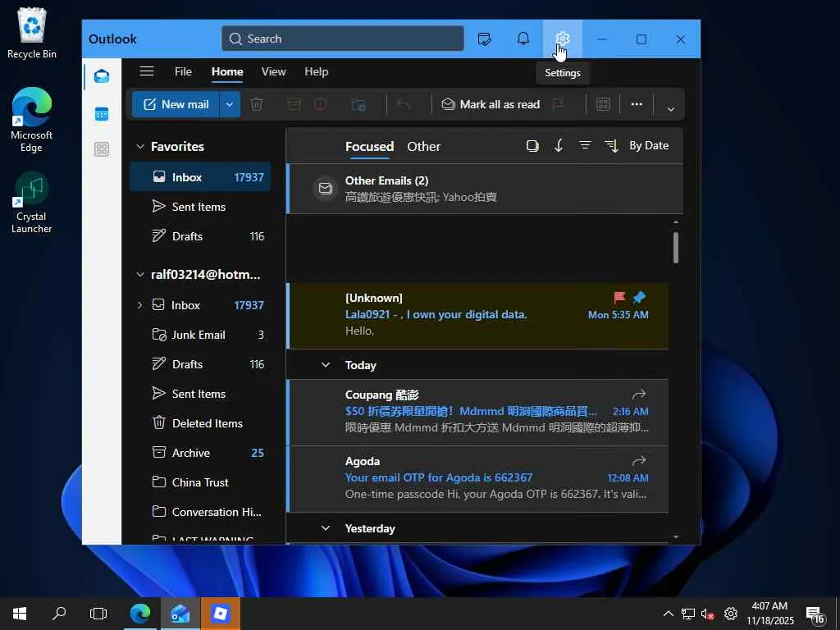This screenshot has width=840, height=630.
Task: Open the Archive folder
Action: click(x=200, y=452)
